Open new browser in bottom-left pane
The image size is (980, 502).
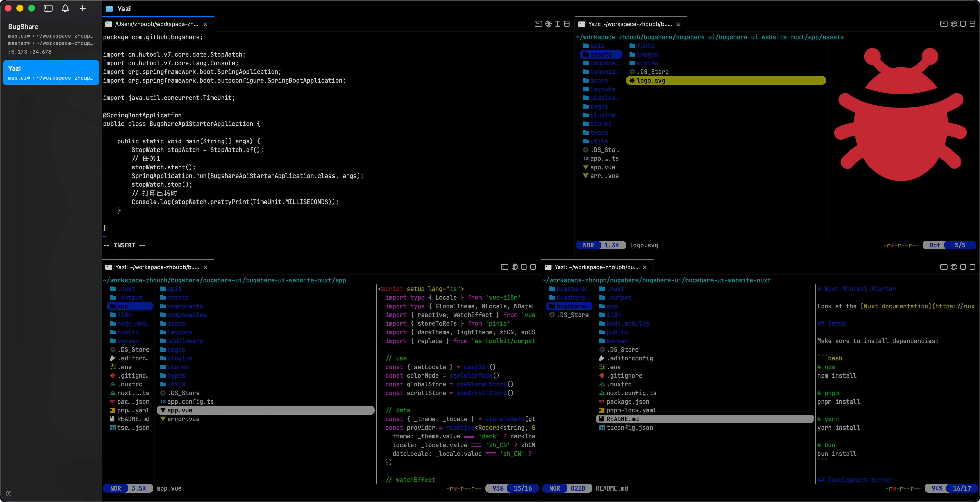point(514,267)
